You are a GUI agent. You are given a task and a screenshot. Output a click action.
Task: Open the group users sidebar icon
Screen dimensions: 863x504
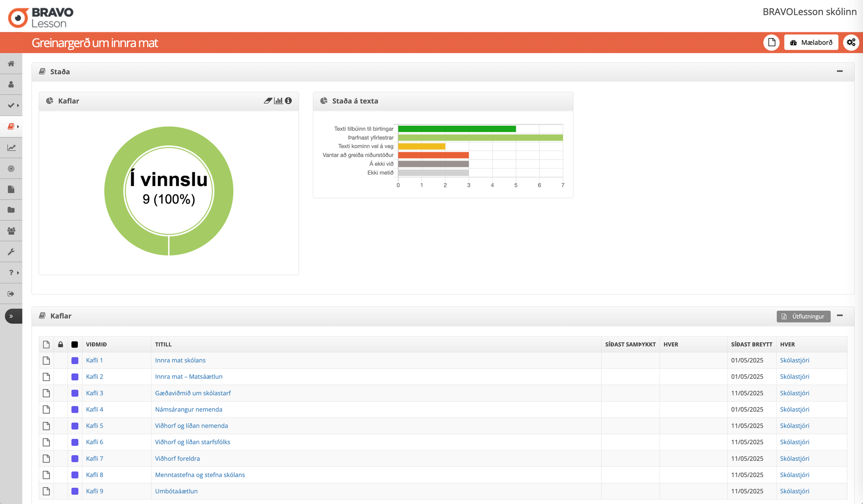11,231
